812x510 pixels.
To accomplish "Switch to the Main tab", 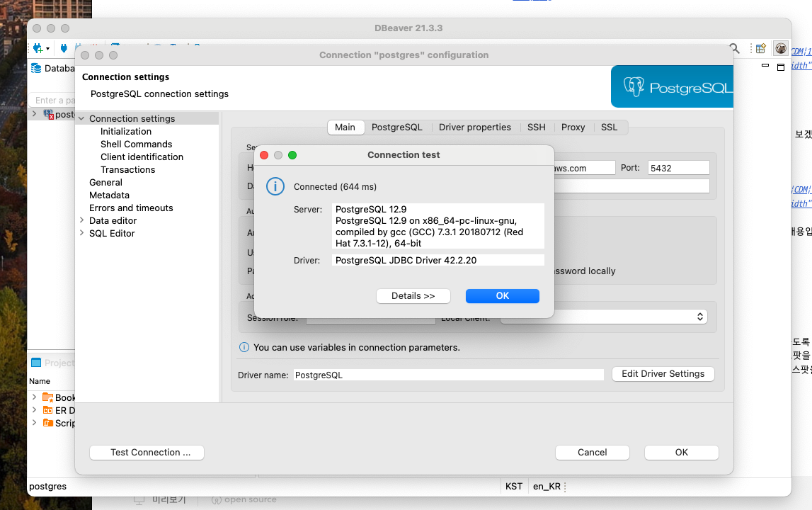I will click(345, 127).
